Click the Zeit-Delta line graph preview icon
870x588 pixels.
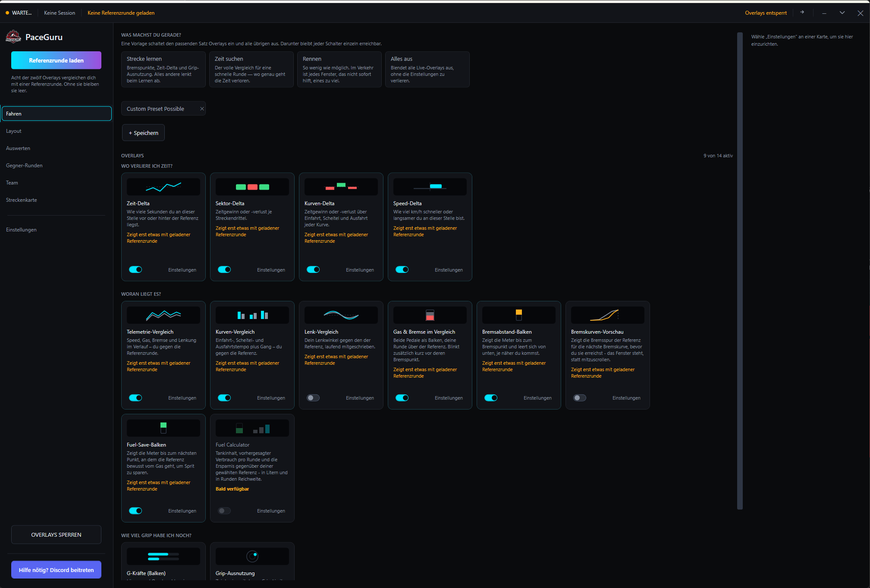[163, 187]
